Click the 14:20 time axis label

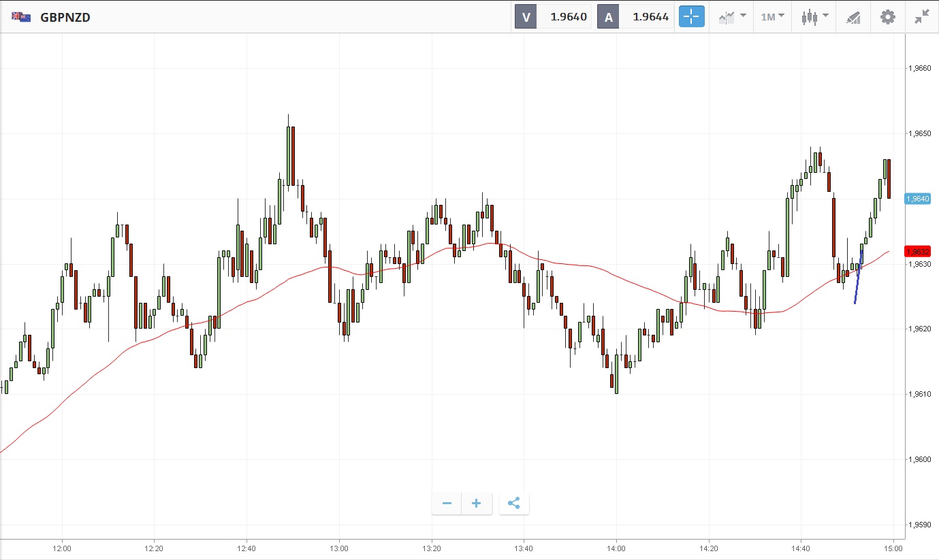tap(709, 548)
